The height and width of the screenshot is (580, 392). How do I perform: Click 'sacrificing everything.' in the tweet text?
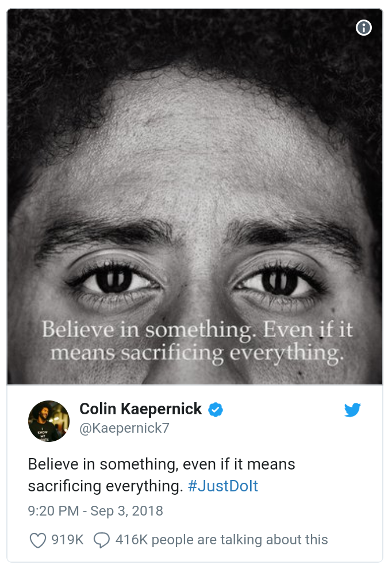105,486
